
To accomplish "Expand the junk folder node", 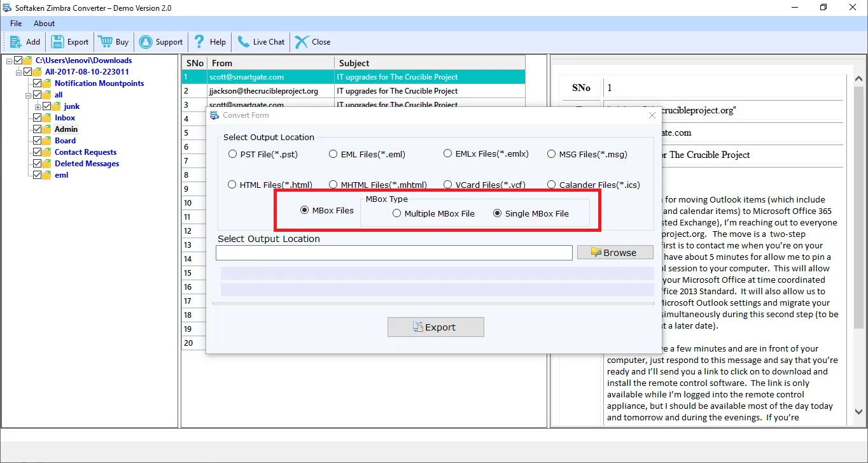I will pyautogui.click(x=38, y=106).
